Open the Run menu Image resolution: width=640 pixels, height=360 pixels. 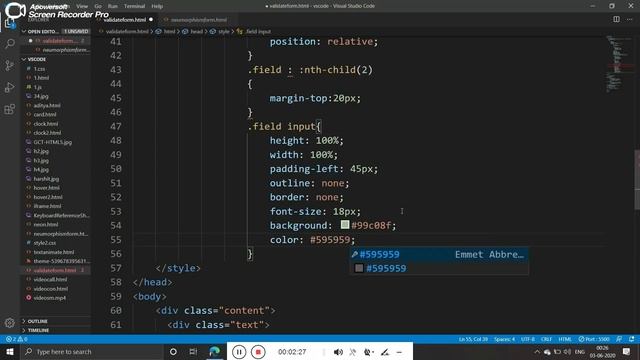[x=113, y=6]
